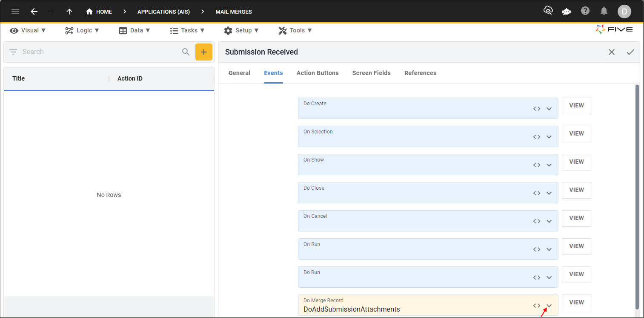
Task: Open code editor for Do Create
Action: tap(537, 109)
